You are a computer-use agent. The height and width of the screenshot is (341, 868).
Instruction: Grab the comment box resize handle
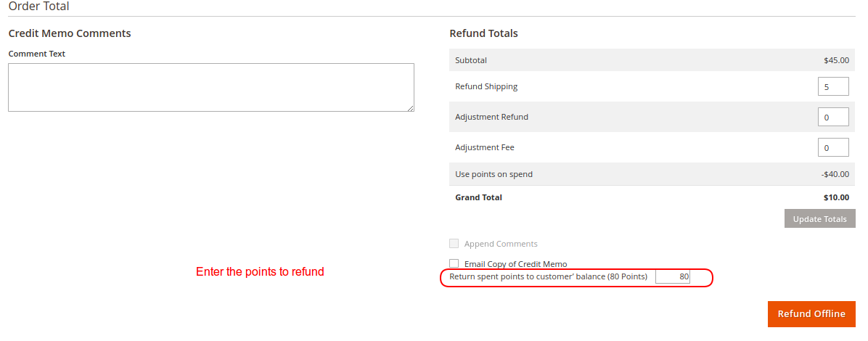[410, 107]
